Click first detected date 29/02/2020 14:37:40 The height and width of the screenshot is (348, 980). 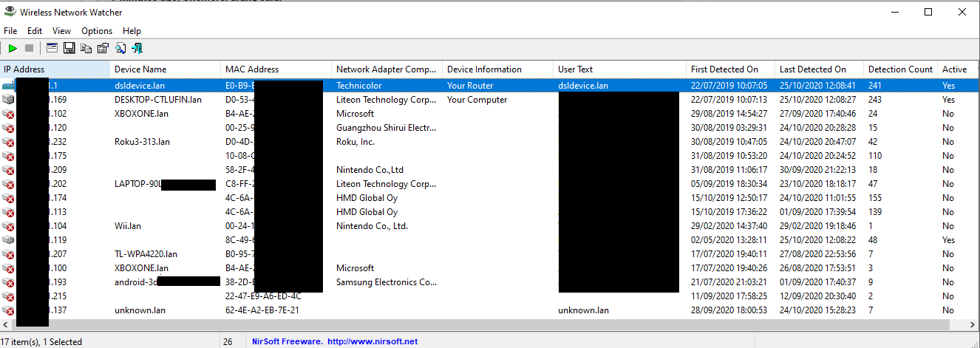(x=729, y=226)
